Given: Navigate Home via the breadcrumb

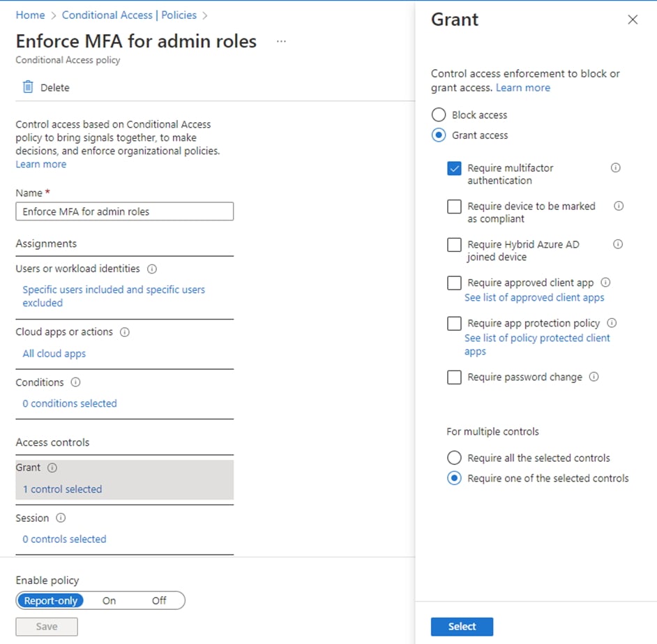Looking at the screenshot, I should point(30,15).
